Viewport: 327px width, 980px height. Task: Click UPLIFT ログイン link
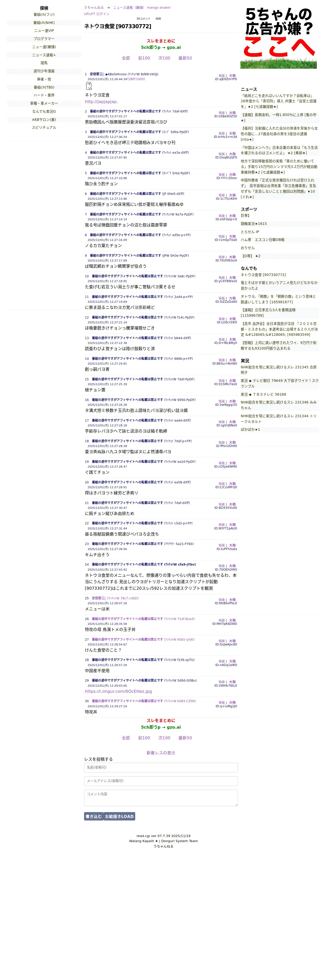click(97, 14)
